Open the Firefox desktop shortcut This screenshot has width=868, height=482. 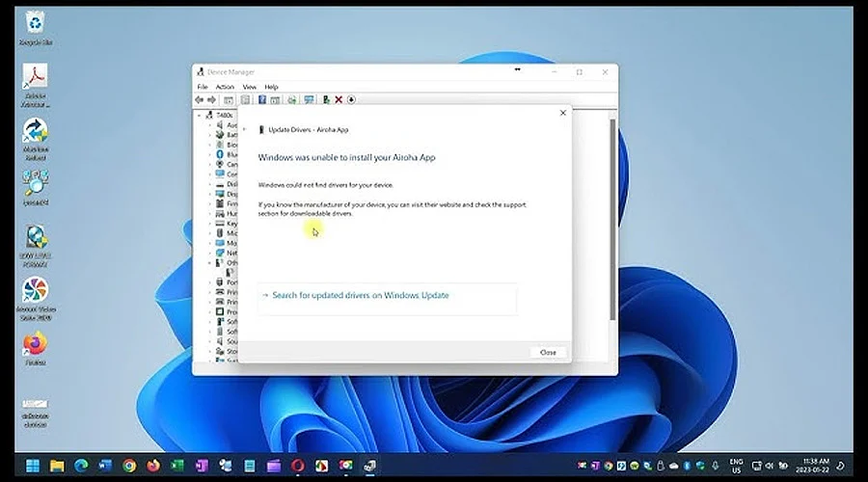[x=36, y=349]
